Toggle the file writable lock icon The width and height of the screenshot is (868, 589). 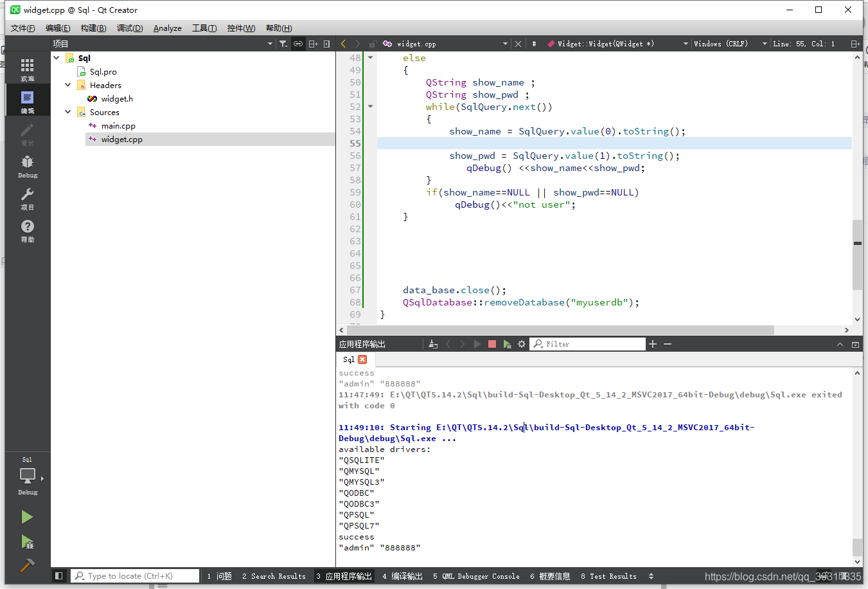pyautogui.click(x=372, y=44)
